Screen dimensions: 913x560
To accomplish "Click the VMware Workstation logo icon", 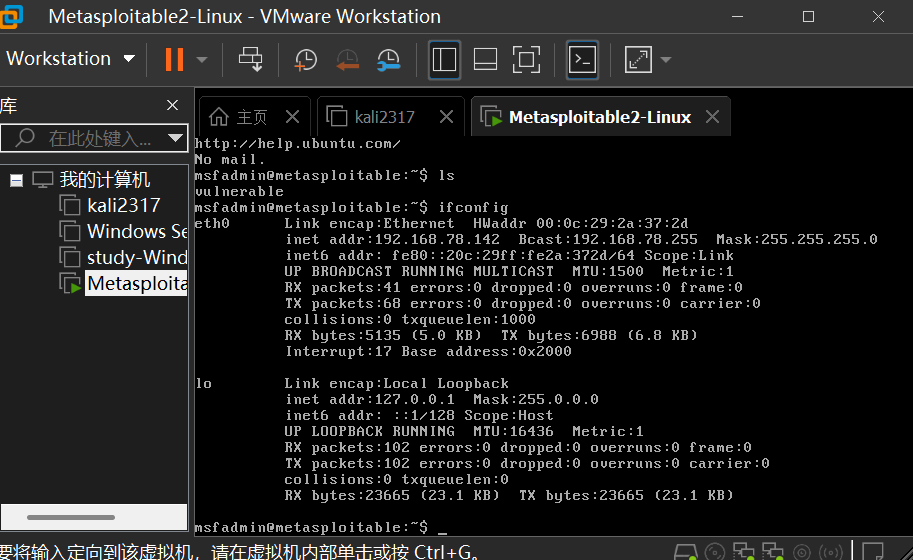I will [x=10, y=16].
